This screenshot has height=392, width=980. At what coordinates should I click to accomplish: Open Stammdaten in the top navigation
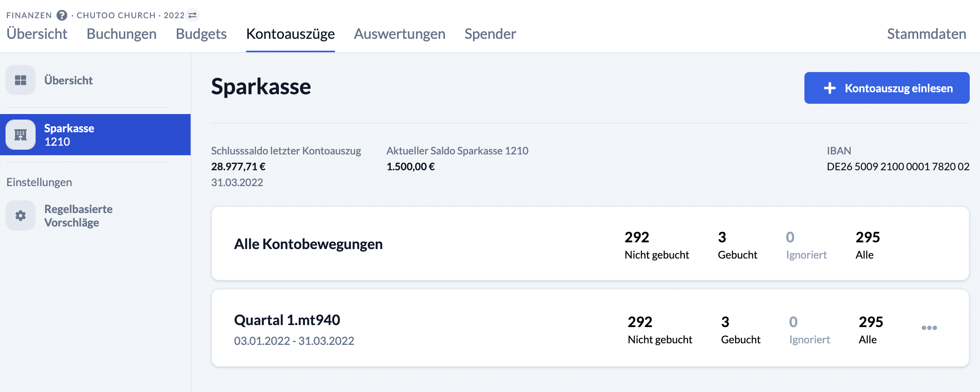coord(927,34)
